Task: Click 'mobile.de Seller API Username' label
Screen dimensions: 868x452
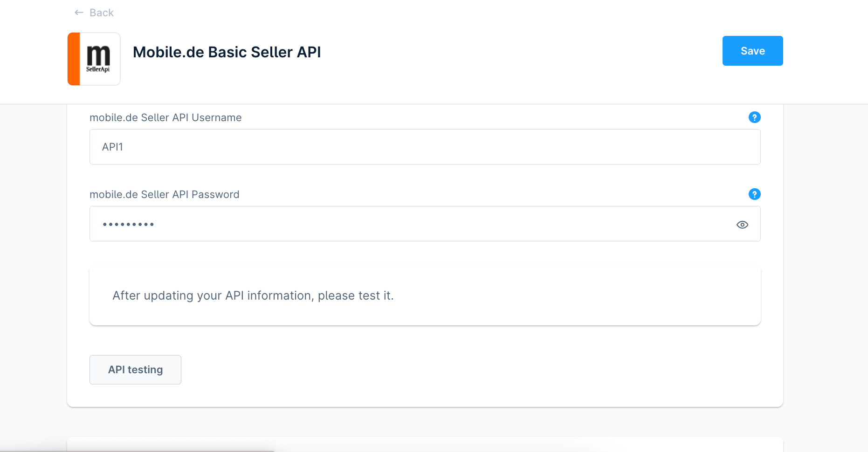Action: tap(165, 117)
